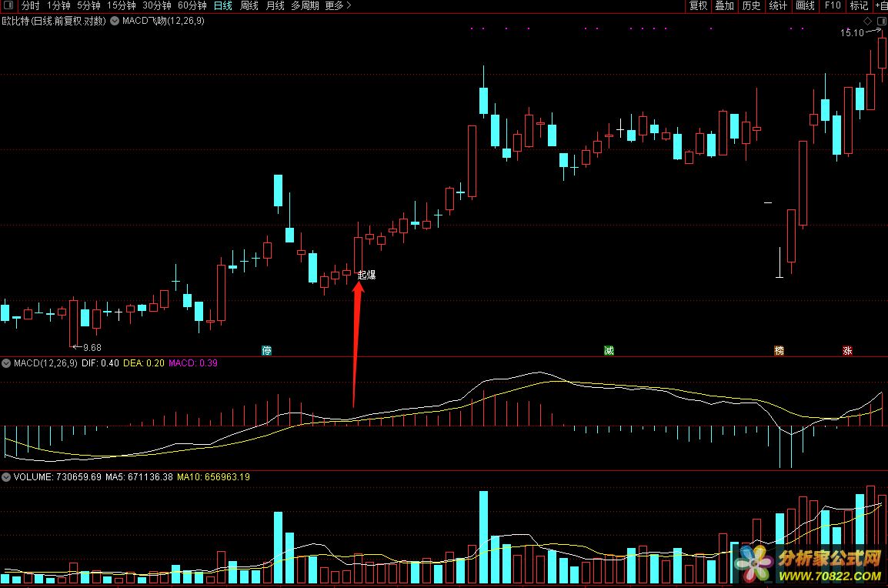The height and width of the screenshot is (588, 888).
Task: Expand the VOLUME sub-chart indicator dropdown
Action: tap(6, 477)
